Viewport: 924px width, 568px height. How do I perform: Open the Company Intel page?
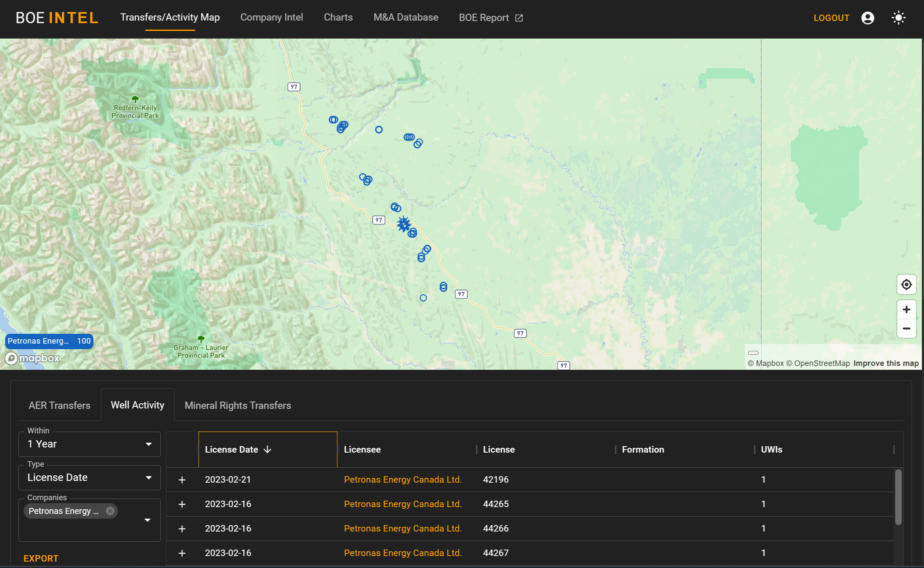(x=272, y=18)
